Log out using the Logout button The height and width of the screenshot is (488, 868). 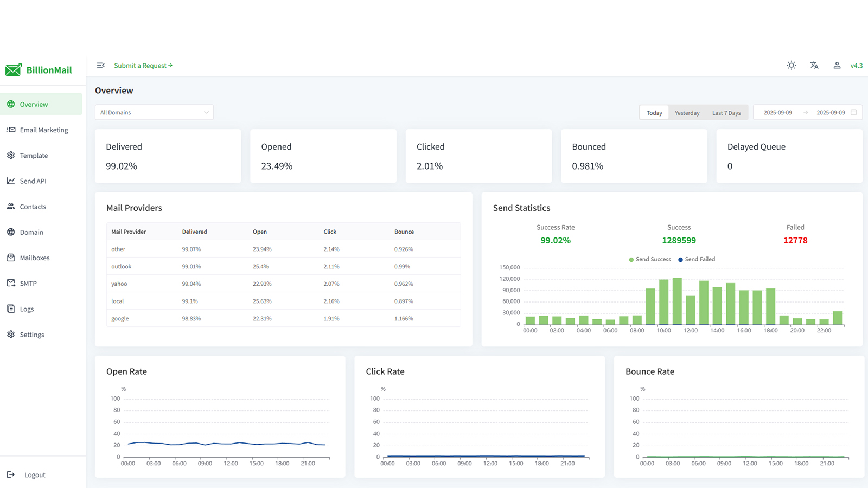34,475
